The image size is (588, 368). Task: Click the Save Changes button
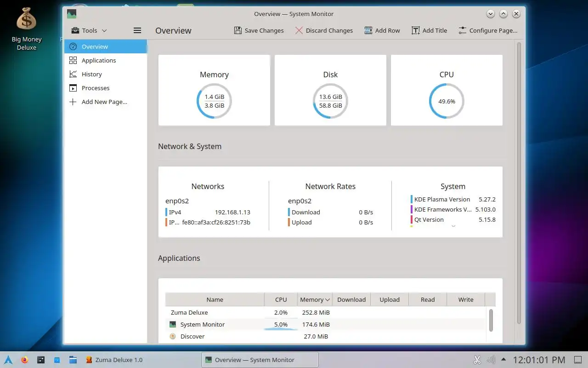259,30
